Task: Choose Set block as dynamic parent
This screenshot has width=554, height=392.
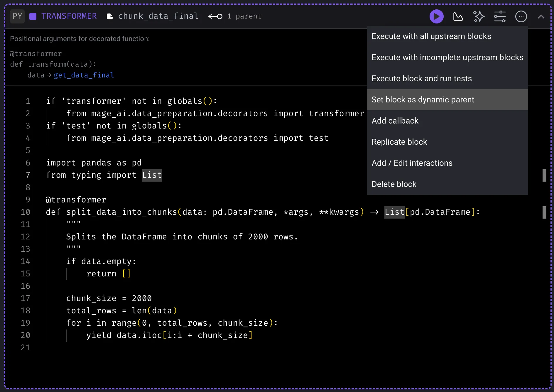Action: click(x=447, y=100)
